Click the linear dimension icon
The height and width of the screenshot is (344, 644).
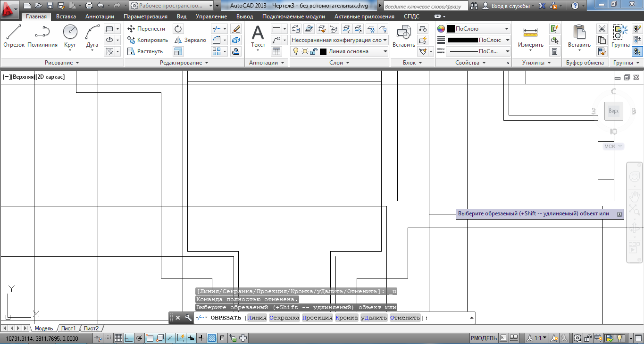276,29
